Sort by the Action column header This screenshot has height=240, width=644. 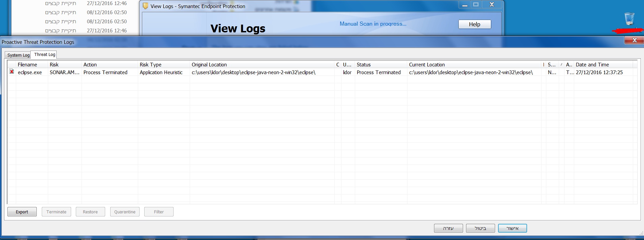(110, 64)
